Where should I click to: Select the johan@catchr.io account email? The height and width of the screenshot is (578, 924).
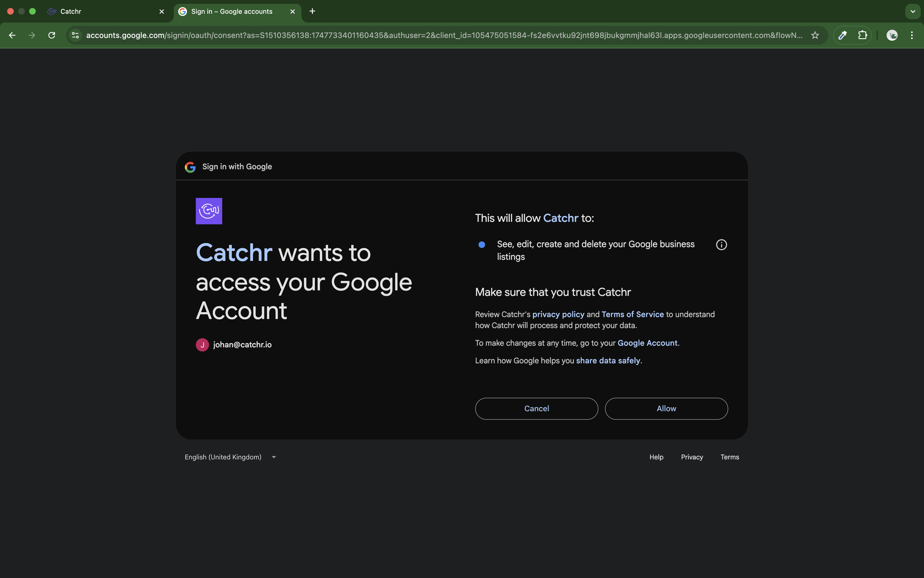coord(243,345)
